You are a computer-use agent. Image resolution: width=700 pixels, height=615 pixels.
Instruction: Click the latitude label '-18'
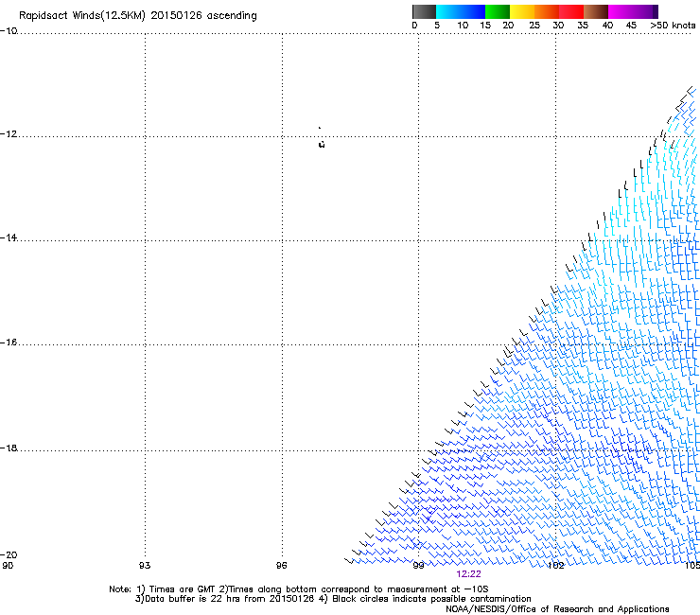[9, 448]
